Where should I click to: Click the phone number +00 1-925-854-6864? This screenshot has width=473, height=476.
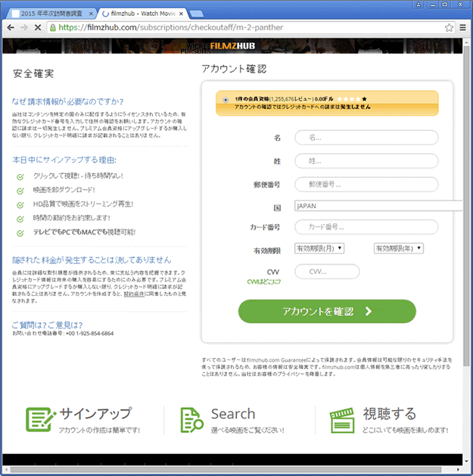[x=89, y=333]
